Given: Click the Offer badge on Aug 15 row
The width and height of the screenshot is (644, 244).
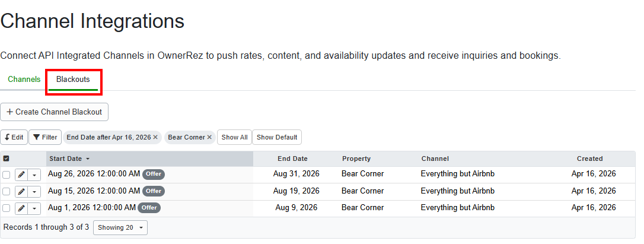Looking at the screenshot, I should [154, 191].
